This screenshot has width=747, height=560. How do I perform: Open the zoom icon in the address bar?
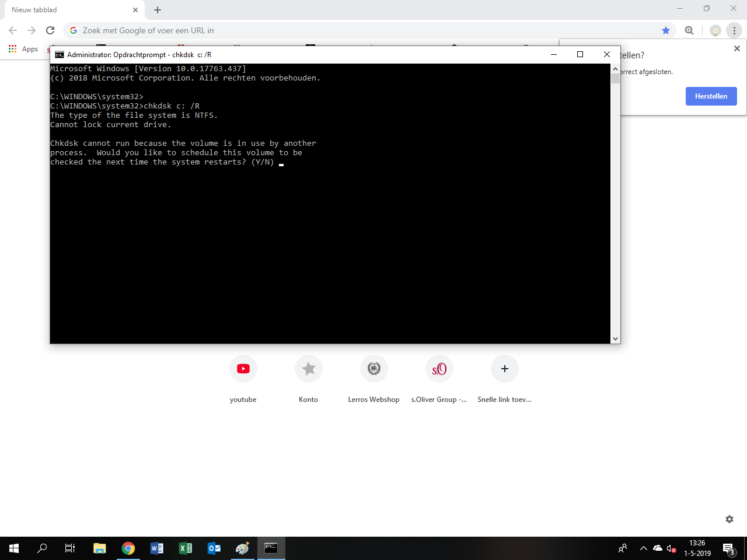point(690,30)
